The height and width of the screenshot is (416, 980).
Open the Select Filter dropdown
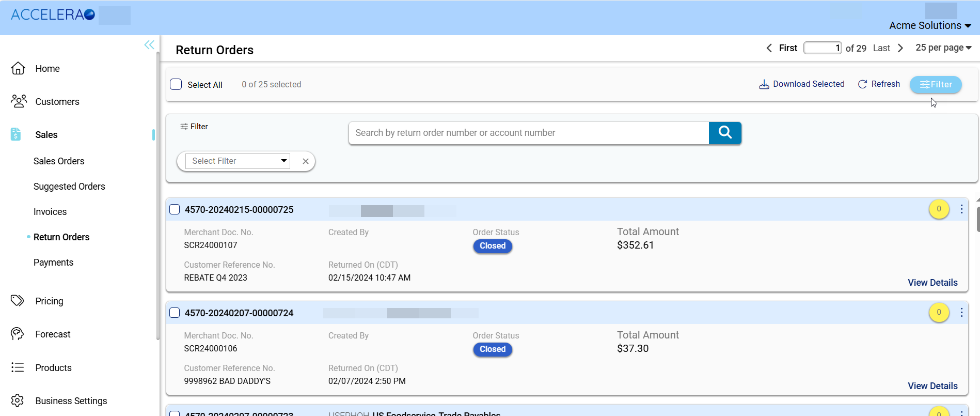(238, 161)
